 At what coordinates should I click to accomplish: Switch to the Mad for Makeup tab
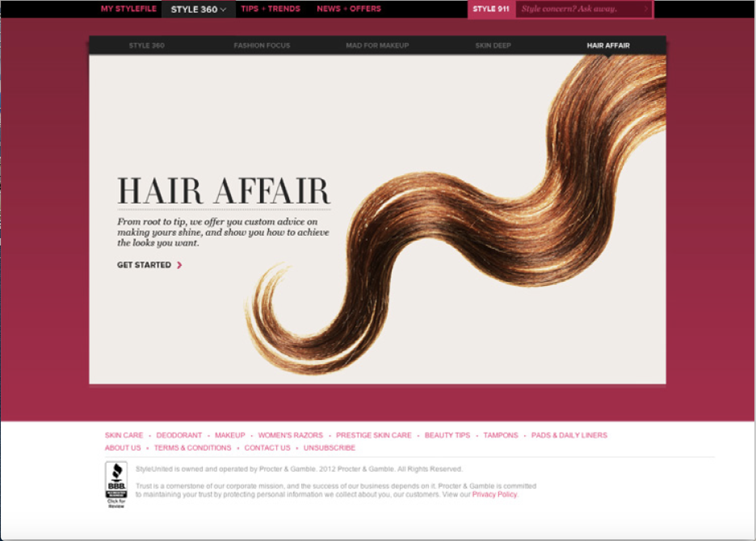[377, 46]
